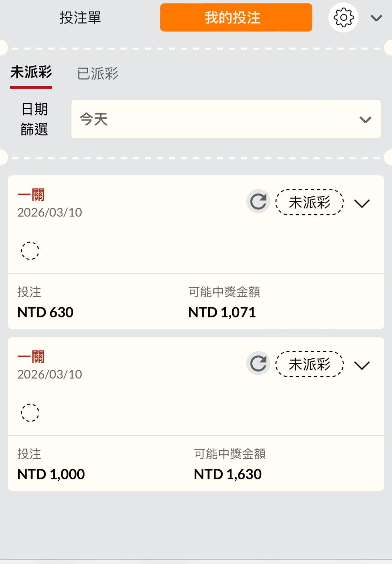This screenshot has width=392, height=564.
Task: Open the settings gear icon
Action: pos(343,17)
